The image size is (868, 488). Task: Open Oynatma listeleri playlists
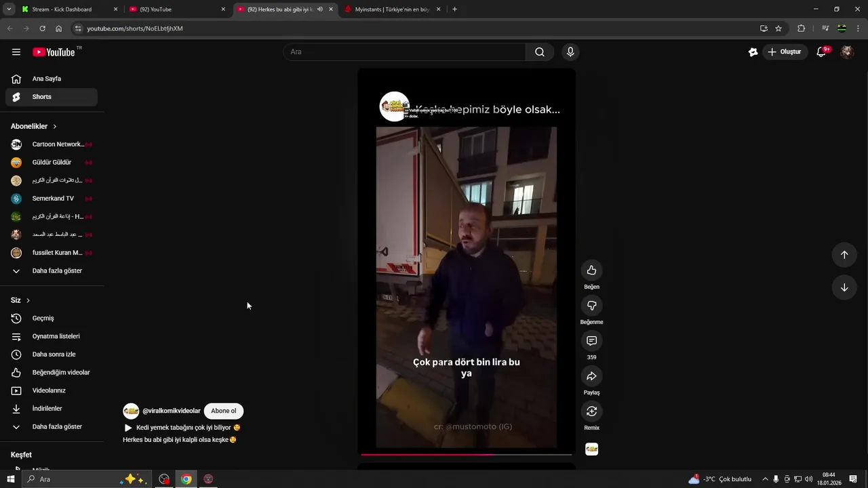coord(52,336)
